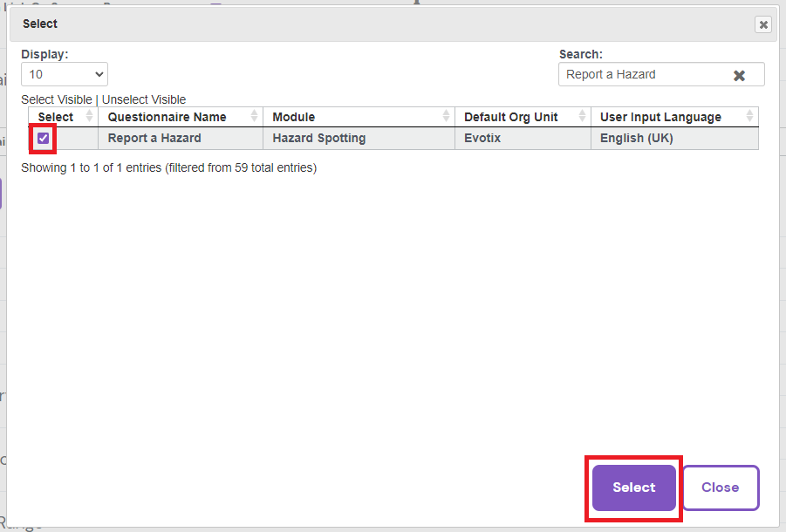Click the Search label above the field
This screenshot has width=786, height=532.
point(581,54)
